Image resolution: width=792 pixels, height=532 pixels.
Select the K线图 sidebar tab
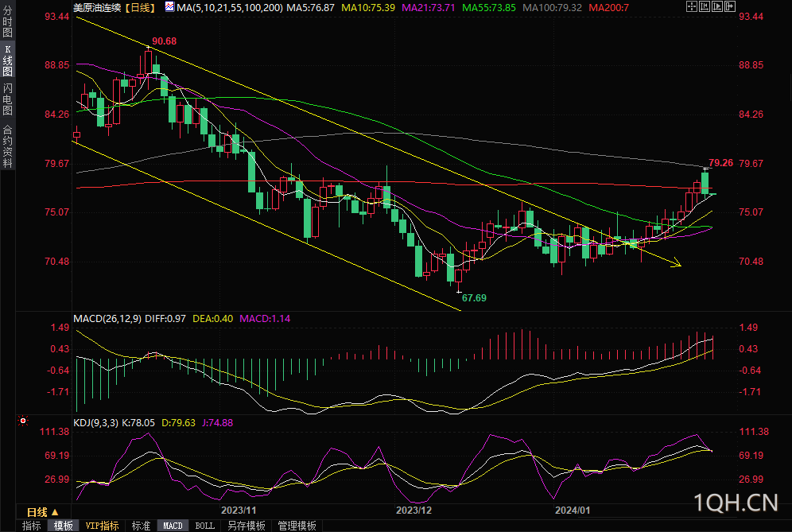(x=7, y=60)
